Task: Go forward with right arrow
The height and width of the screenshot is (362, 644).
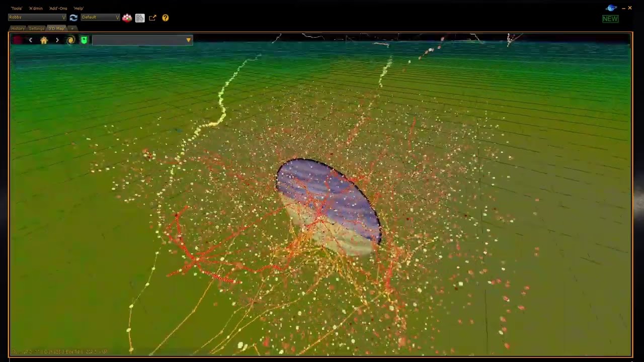Action: pyautogui.click(x=57, y=40)
